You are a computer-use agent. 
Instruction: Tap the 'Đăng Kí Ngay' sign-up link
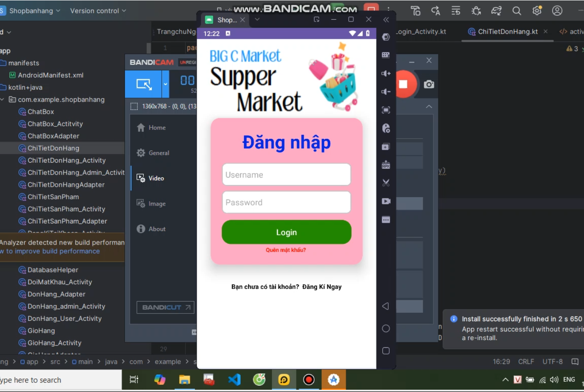322,287
